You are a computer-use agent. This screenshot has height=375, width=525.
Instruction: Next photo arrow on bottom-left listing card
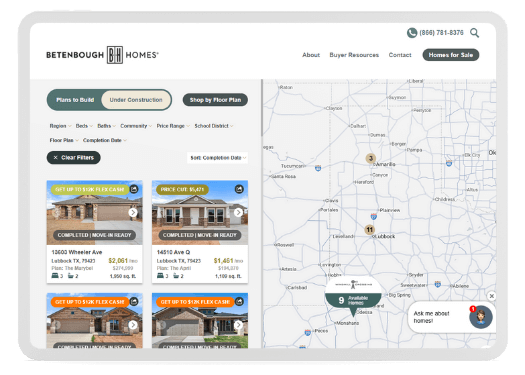[133, 325]
